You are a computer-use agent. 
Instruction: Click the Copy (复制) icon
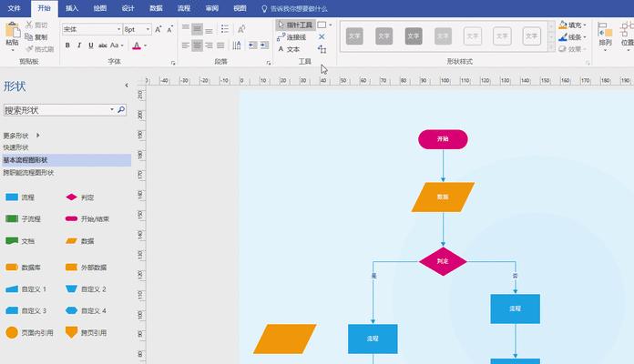point(29,36)
